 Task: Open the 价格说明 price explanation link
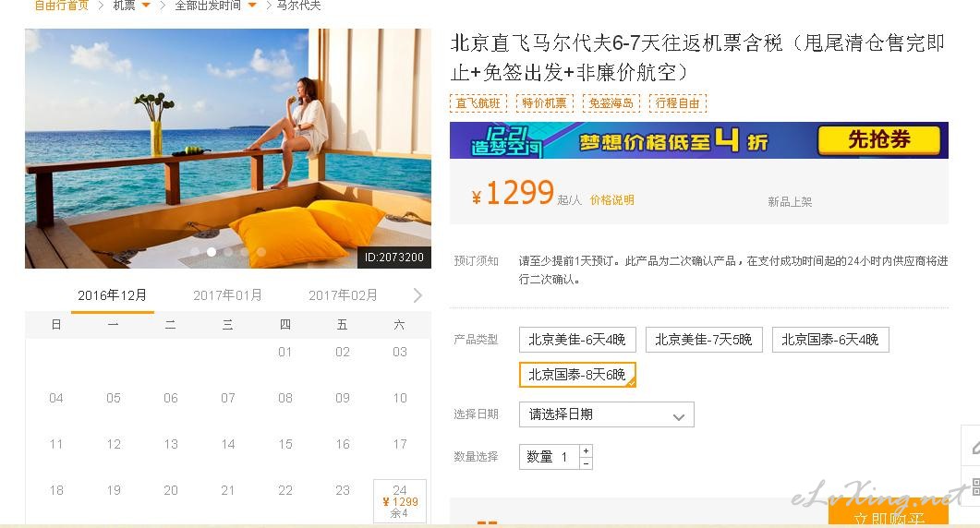coord(611,200)
